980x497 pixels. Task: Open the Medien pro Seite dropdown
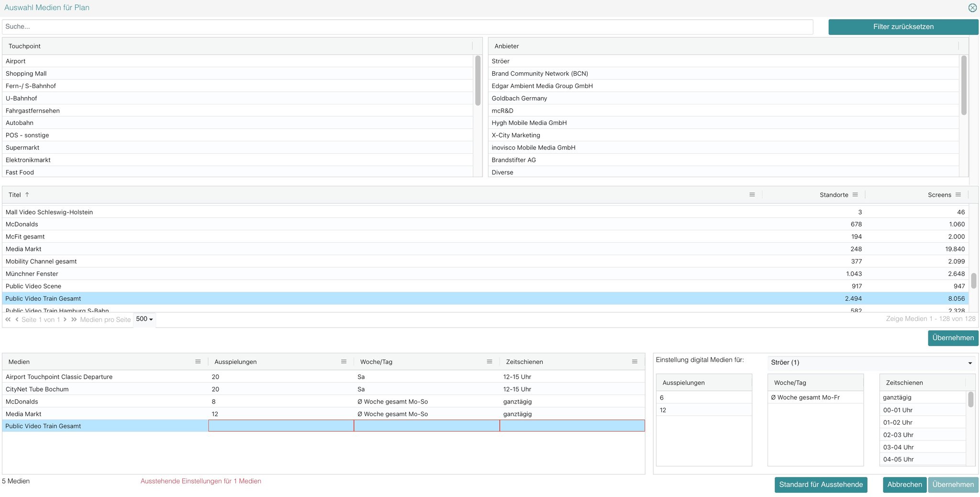144,319
